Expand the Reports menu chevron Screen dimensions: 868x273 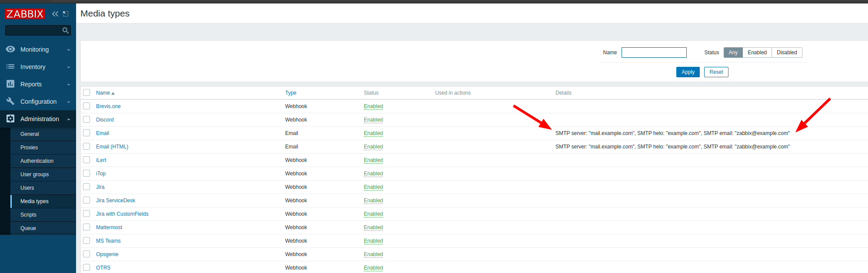[69, 85]
